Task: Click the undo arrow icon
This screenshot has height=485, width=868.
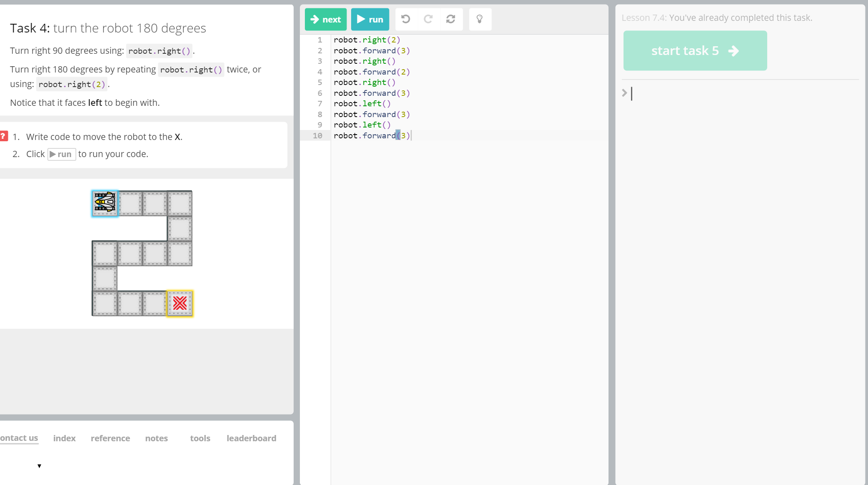Action: pos(406,19)
